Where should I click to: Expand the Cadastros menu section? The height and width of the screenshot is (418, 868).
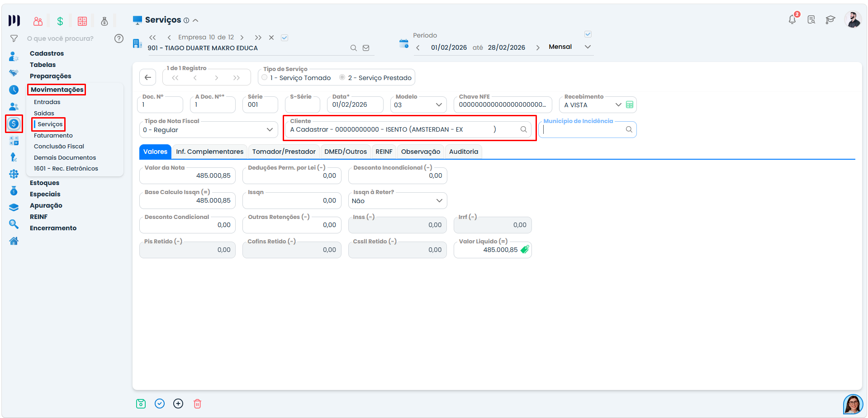point(47,53)
